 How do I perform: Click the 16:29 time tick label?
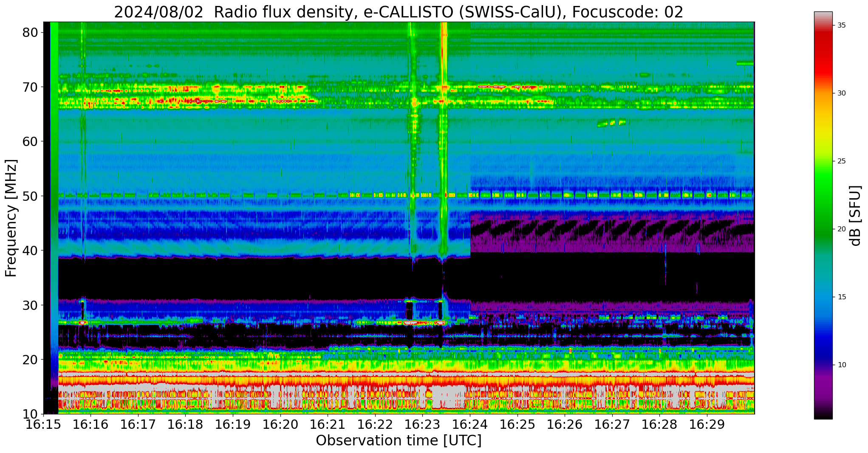coord(707,424)
